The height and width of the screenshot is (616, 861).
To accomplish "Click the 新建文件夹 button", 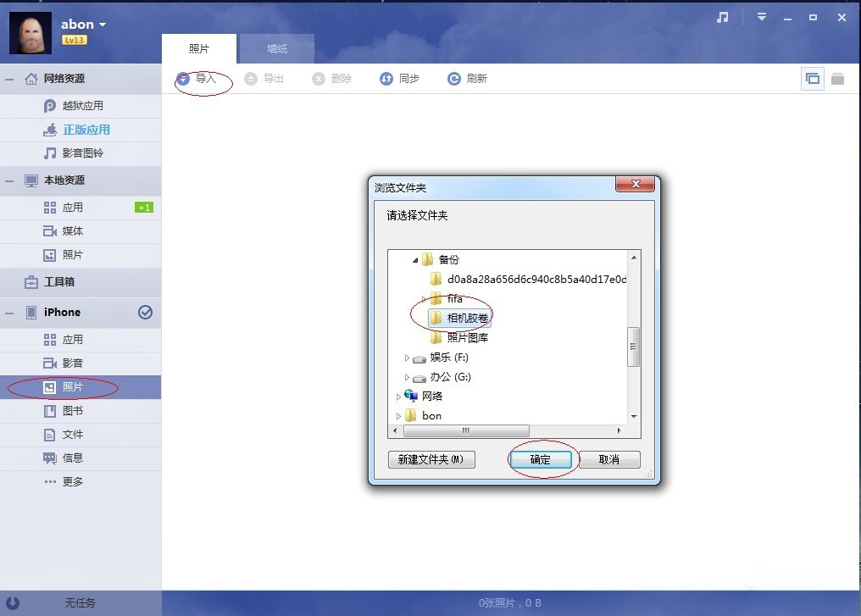I will [x=431, y=459].
